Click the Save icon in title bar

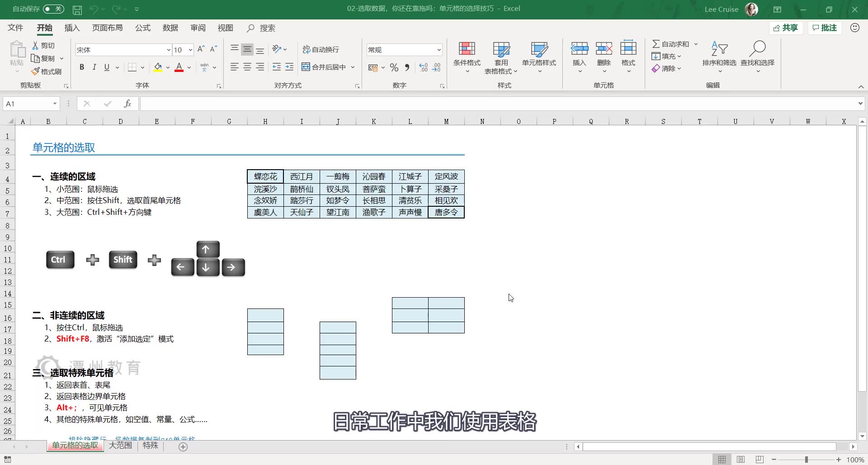pos(77,9)
